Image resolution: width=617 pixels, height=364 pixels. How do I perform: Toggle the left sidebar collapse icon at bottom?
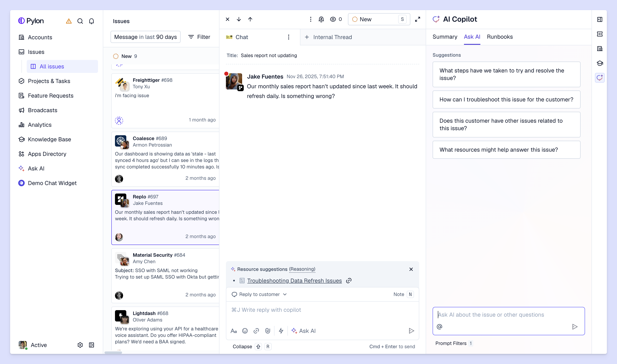pyautogui.click(x=91, y=345)
